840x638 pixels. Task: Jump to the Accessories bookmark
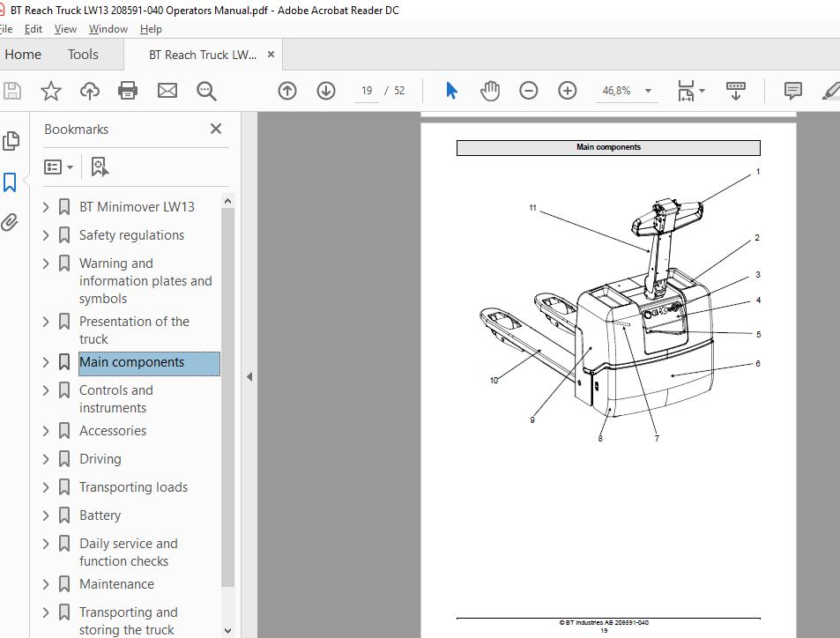(x=113, y=431)
